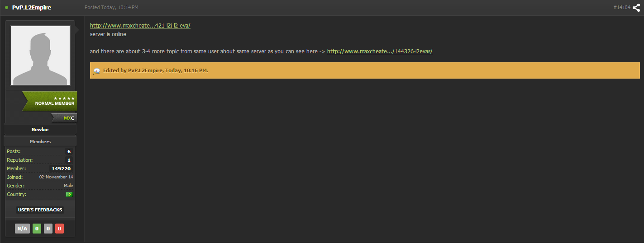This screenshot has height=243, width=644.
Task: Follow the maxcheate.../144326-l2evas link
Action: 380,51
